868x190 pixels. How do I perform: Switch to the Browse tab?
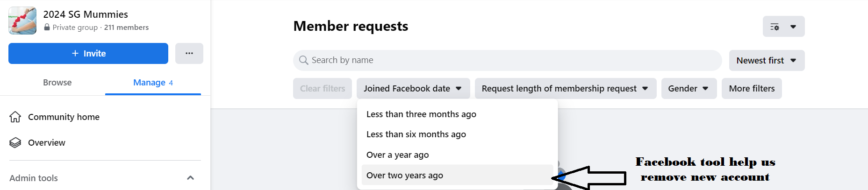click(x=57, y=83)
